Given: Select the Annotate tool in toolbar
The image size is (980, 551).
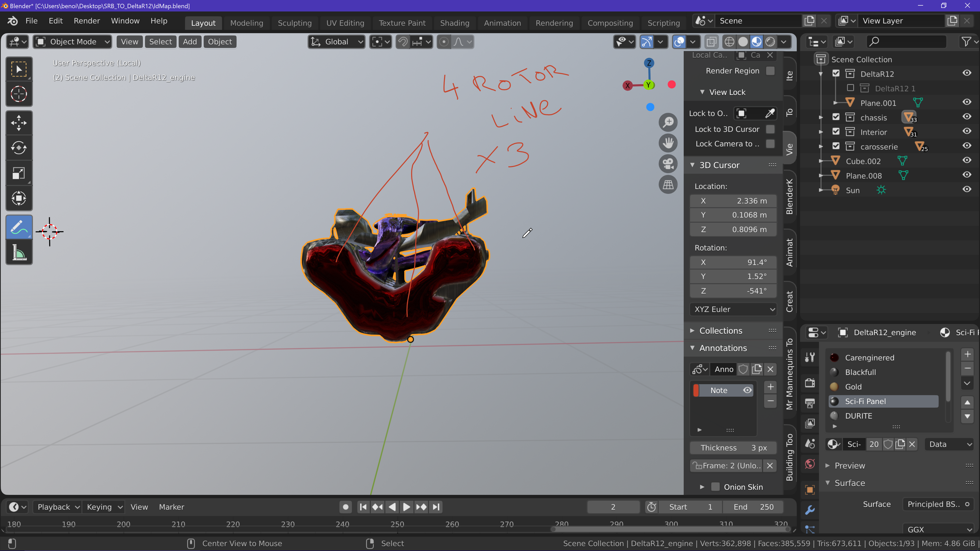Looking at the screenshot, I should [x=19, y=227].
